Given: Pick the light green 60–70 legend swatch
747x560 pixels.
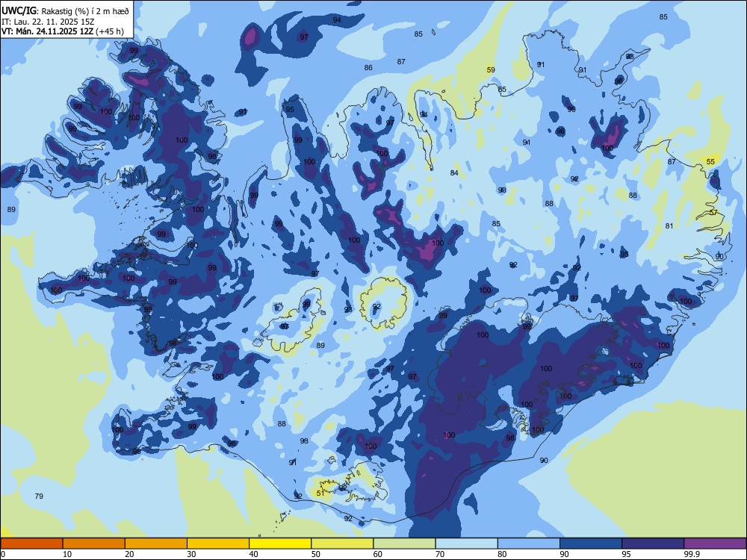Looking at the screenshot, I should point(404,544).
